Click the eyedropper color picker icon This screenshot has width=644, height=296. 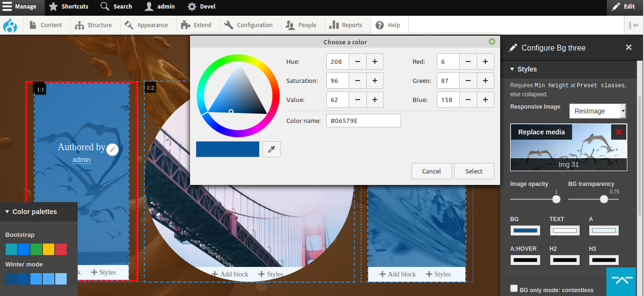272,149
